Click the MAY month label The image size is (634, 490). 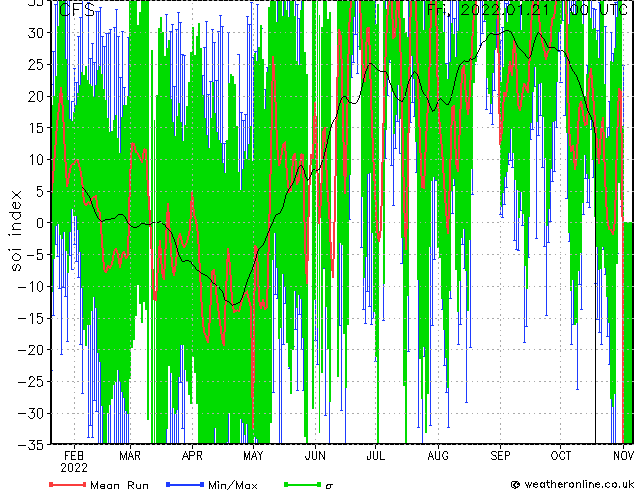(253, 456)
